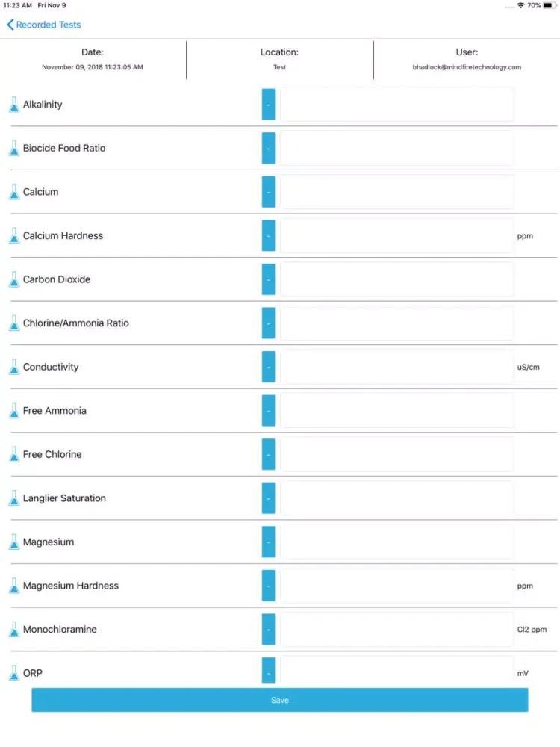560x747 pixels.
Task: Select the Monochloramine flask icon
Action: click(x=13, y=630)
